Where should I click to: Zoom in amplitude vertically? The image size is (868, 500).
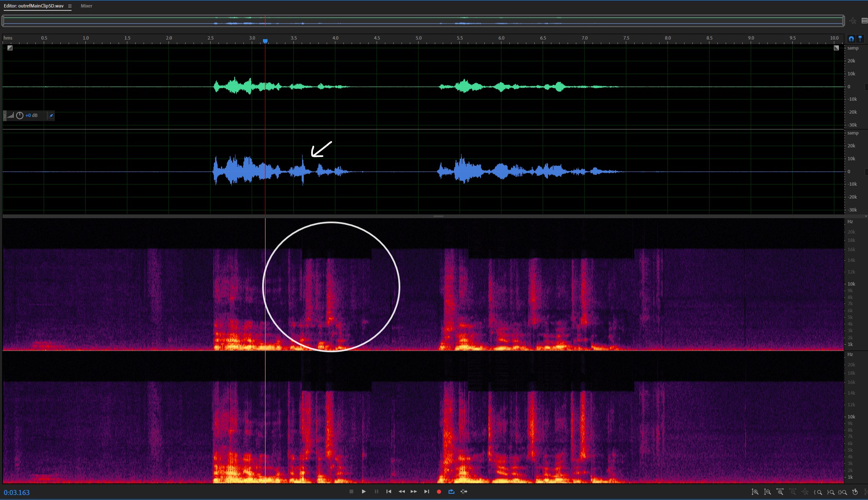(755, 492)
